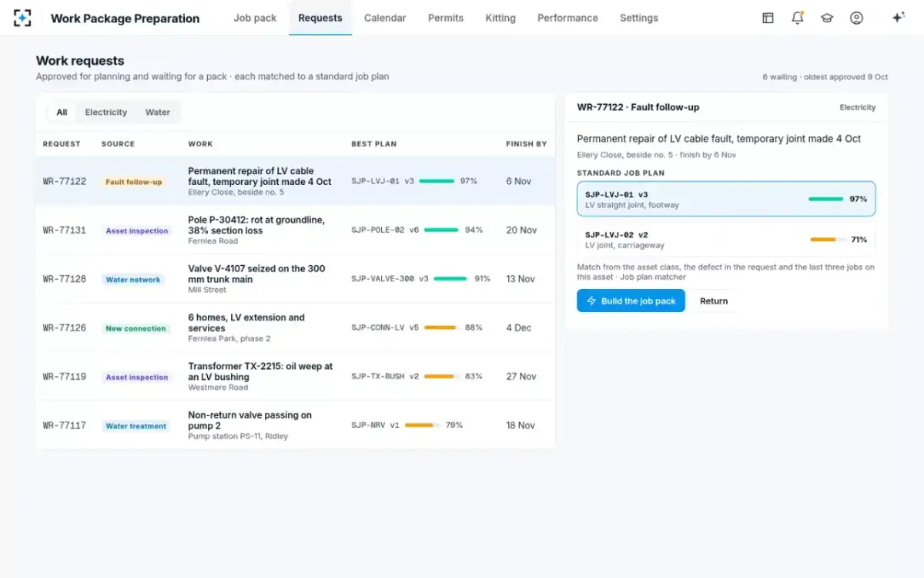Click the WR-77131 match progress bar

[441, 230]
